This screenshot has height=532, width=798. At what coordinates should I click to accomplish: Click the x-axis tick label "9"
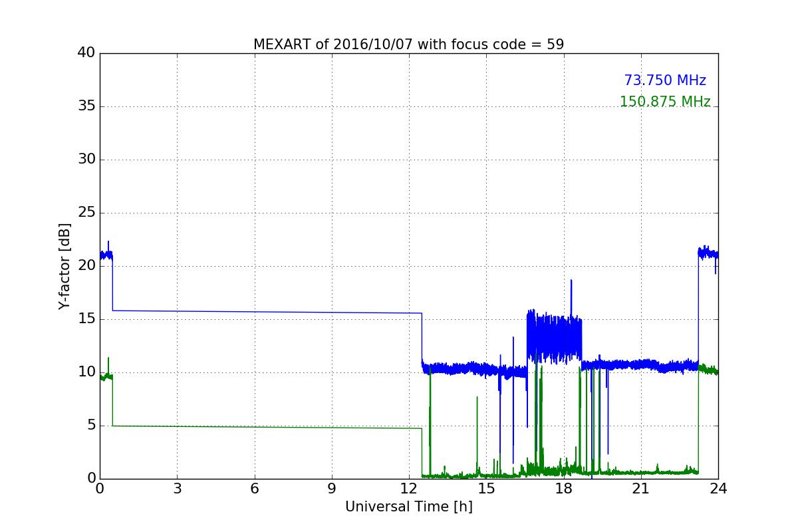(x=332, y=488)
